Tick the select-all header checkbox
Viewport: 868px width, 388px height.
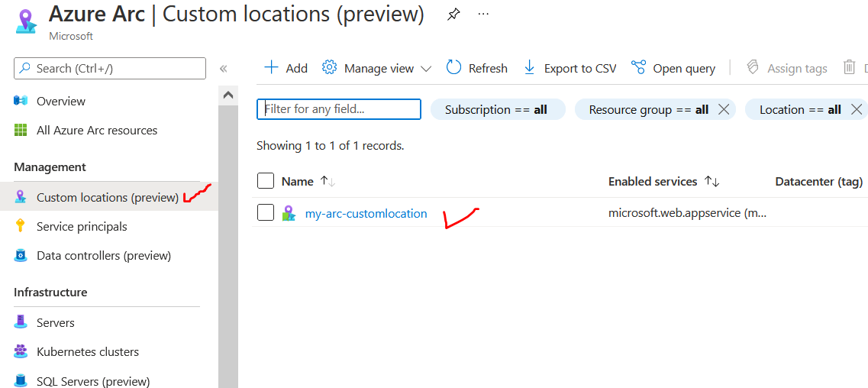266,181
